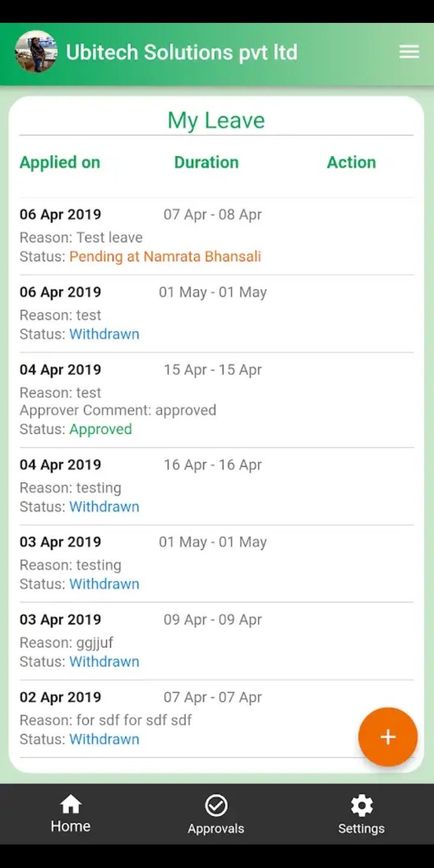Tap the Home house icon
This screenshot has height=868, width=434.
(71, 804)
